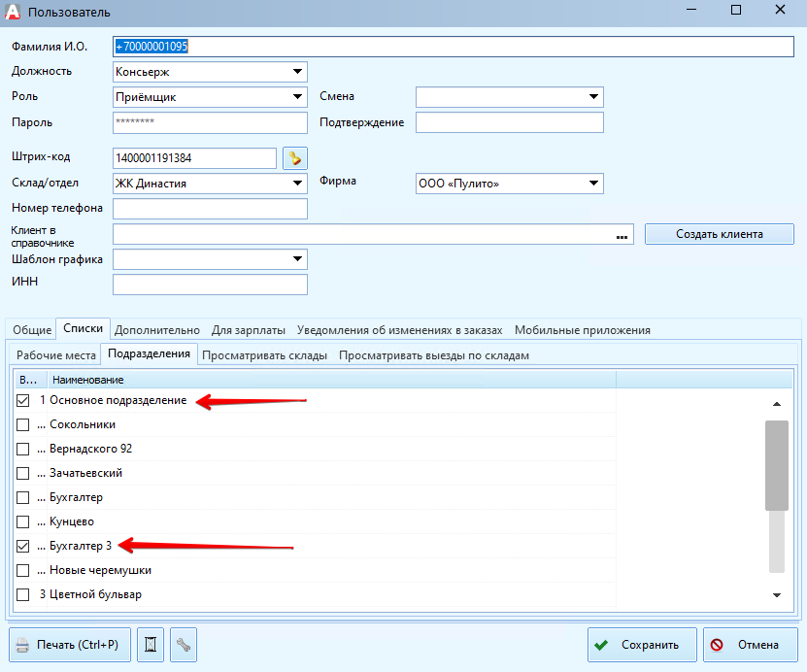Click the hourglass icon button
The width and height of the screenshot is (807, 672).
click(x=151, y=645)
